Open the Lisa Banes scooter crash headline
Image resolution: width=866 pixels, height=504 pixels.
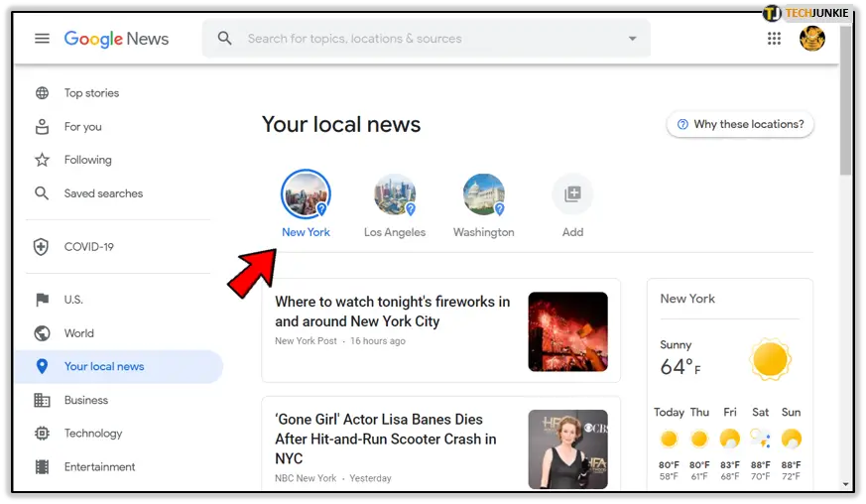[386, 439]
